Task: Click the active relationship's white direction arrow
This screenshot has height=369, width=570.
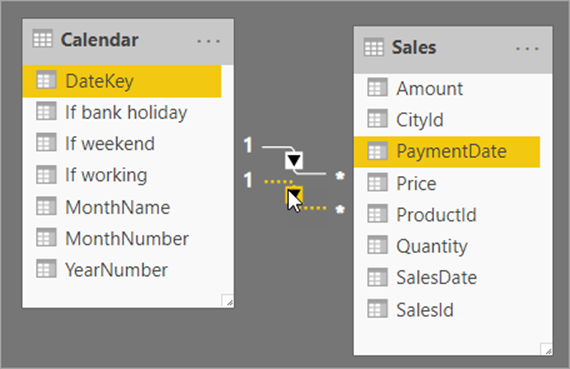Action: pyautogui.click(x=294, y=160)
